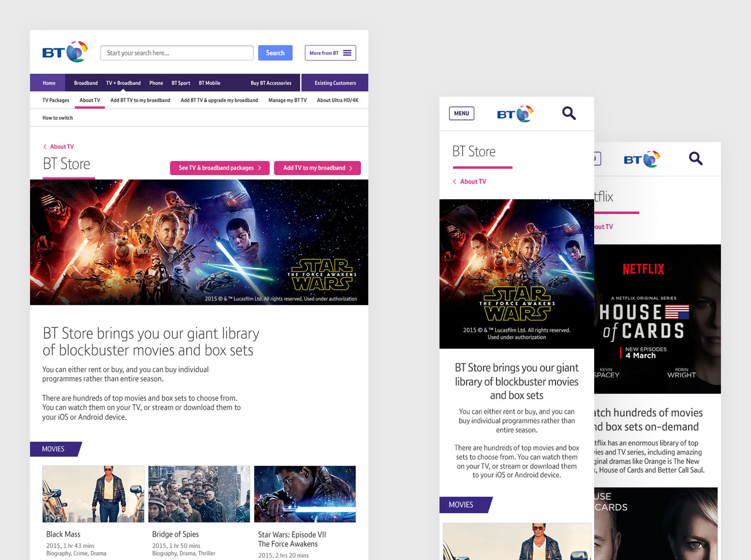Screen dimensions: 751x560
Task: Click How to switch link
Action: coord(58,118)
